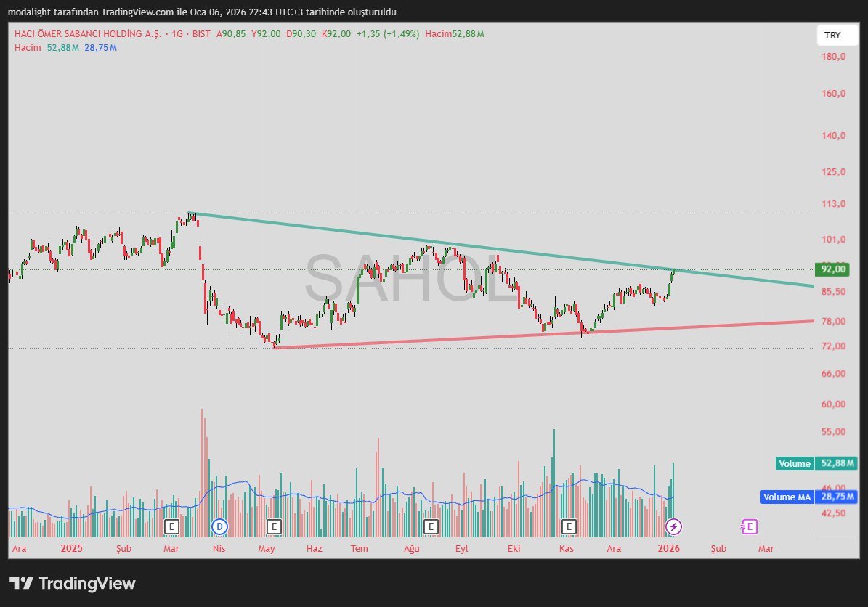
Task: Click the Volume 52,88M axis label
Action: [x=817, y=463]
